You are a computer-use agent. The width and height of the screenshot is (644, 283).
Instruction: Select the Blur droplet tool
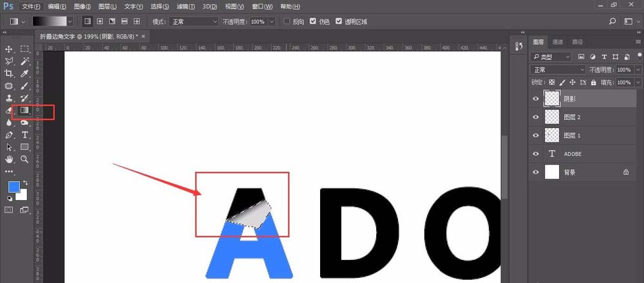[x=8, y=122]
